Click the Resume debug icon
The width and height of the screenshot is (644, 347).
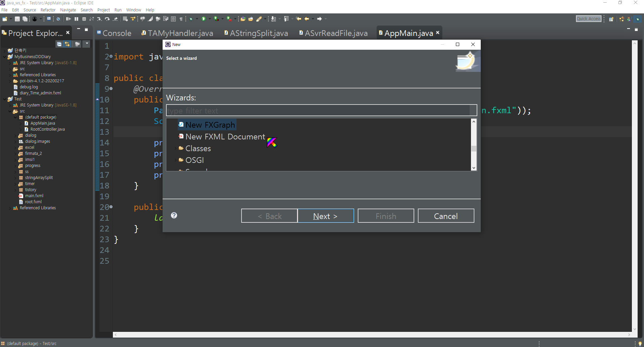click(x=69, y=19)
